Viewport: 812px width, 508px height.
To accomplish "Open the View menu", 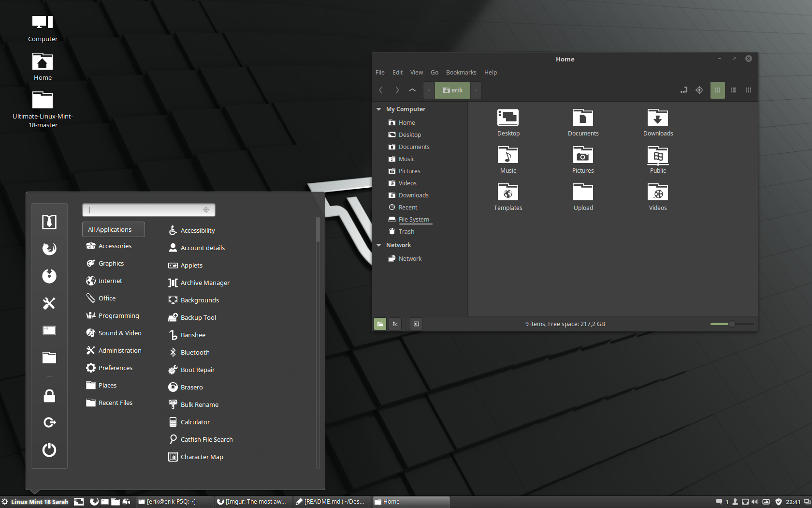I will click(x=417, y=73).
